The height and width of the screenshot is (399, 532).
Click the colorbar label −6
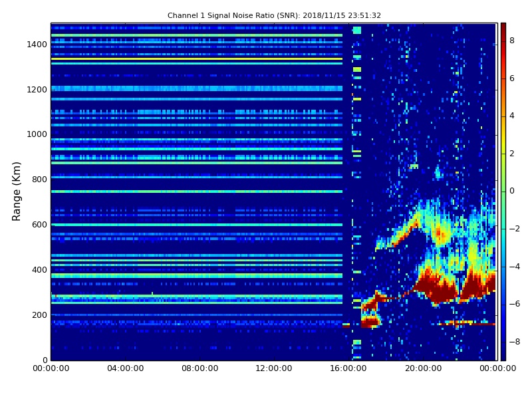[x=514, y=304]
